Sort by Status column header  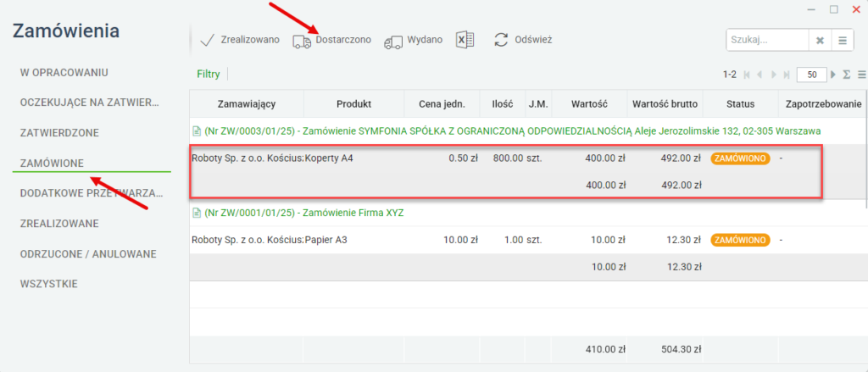click(x=741, y=103)
